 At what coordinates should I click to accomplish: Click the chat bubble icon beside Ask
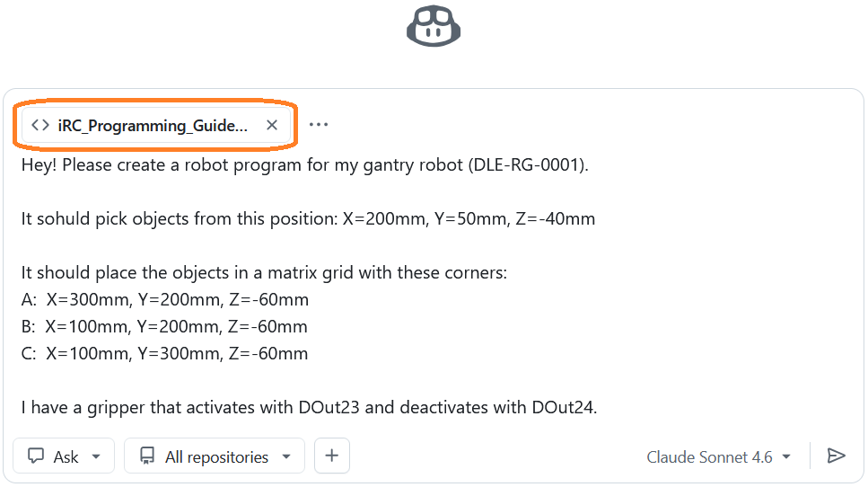(x=37, y=456)
